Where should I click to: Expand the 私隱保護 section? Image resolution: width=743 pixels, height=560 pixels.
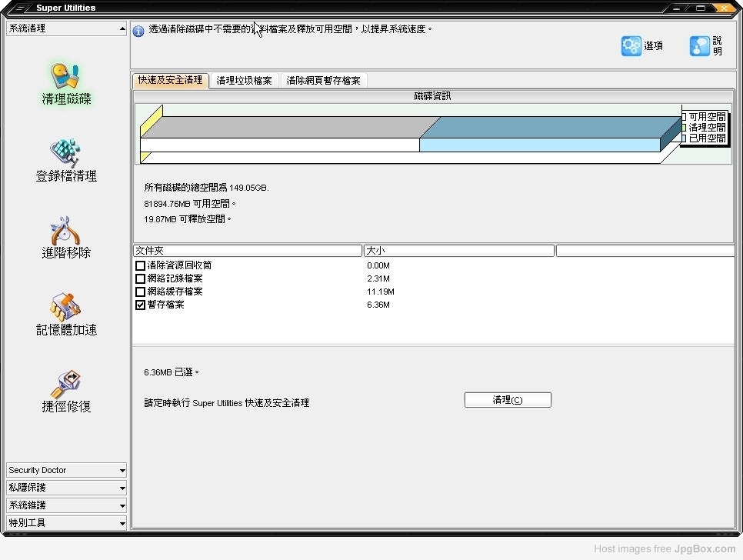(x=66, y=488)
